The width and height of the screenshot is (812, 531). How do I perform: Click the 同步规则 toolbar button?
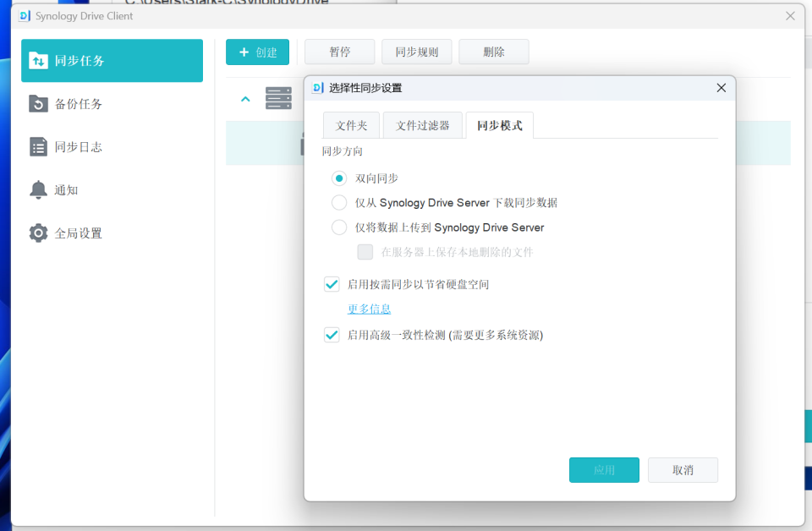pyautogui.click(x=416, y=52)
